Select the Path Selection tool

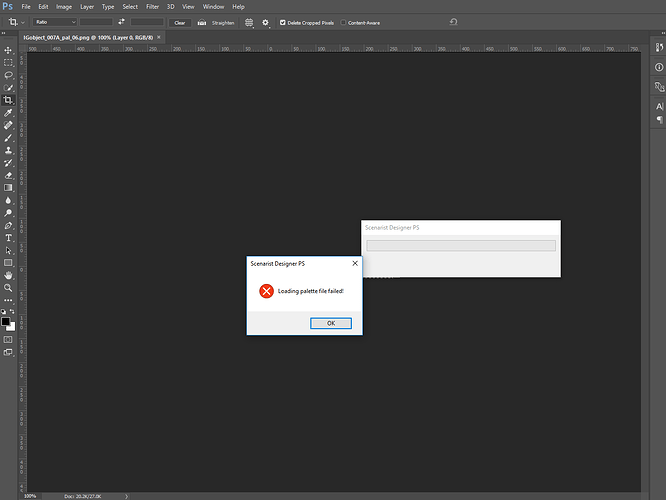tap(8, 250)
